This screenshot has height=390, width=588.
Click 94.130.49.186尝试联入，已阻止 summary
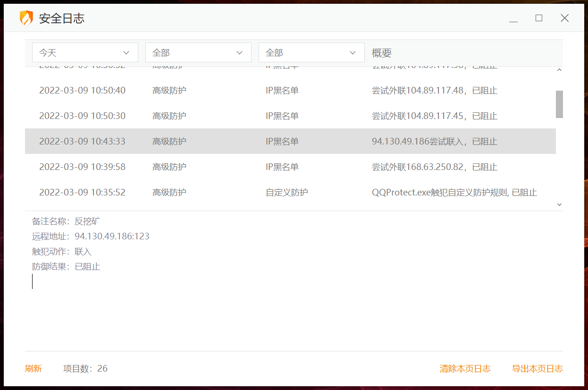tap(435, 141)
